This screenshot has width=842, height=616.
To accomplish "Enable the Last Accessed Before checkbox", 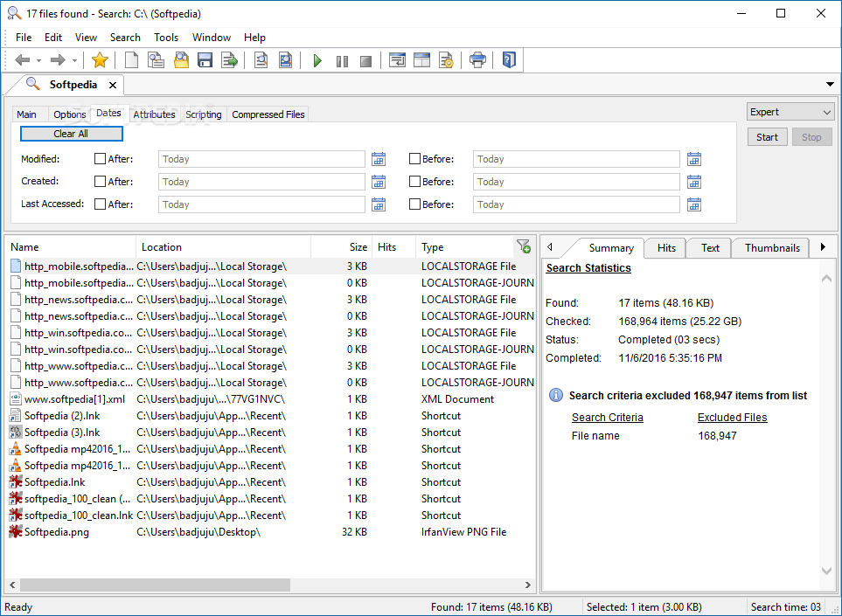I will tap(414, 204).
